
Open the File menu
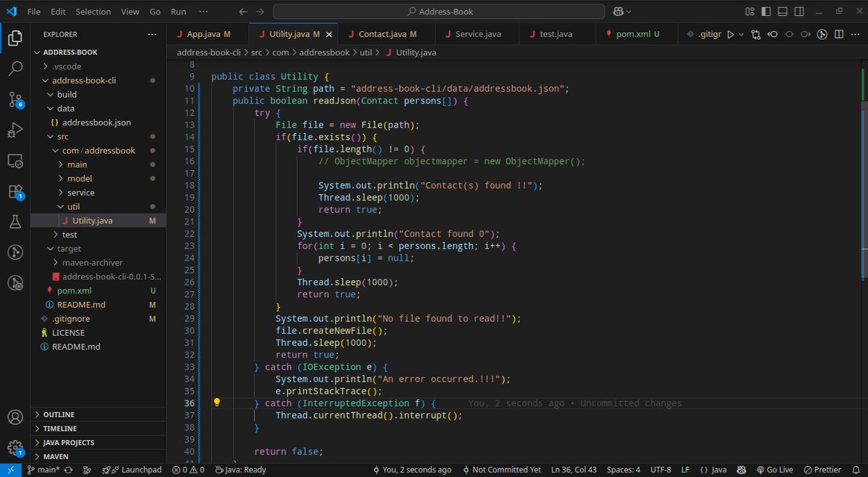tap(34, 12)
